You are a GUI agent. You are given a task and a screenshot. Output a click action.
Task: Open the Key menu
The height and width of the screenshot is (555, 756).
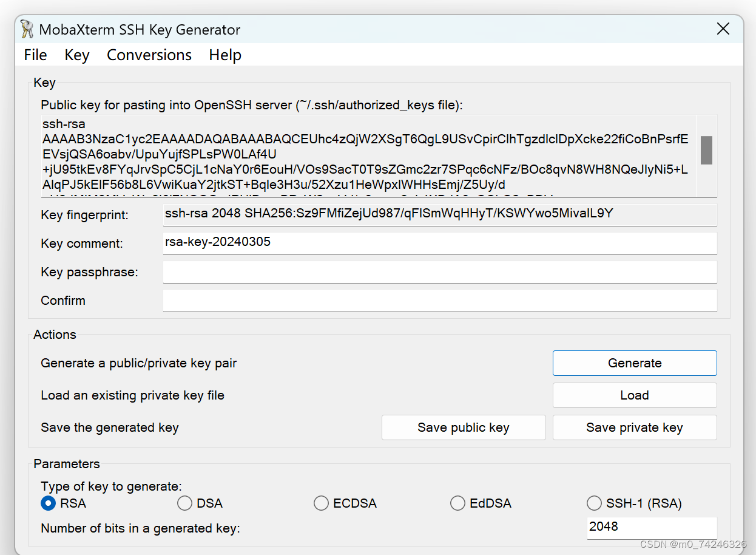click(76, 55)
